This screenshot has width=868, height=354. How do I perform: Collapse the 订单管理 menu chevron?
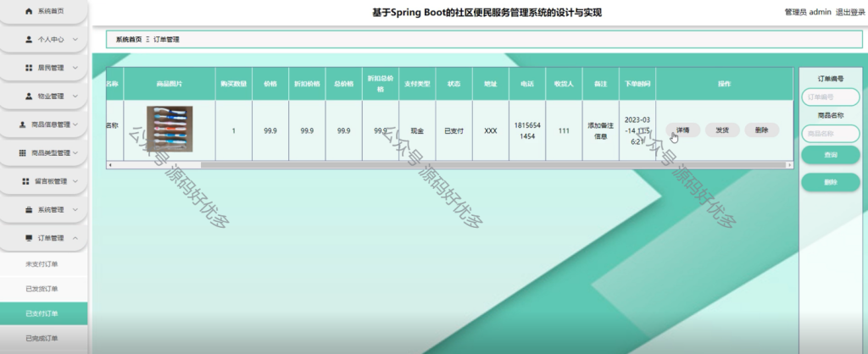pos(75,238)
